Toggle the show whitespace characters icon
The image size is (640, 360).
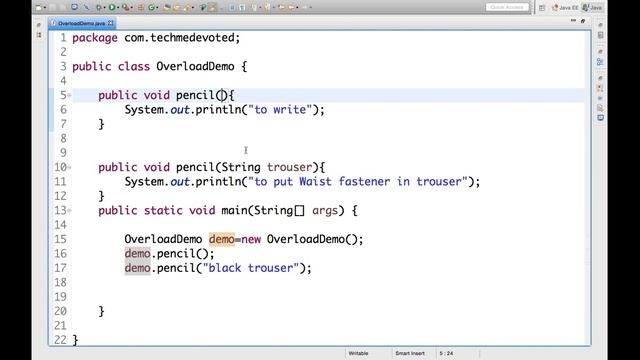click(x=242, y=7)
